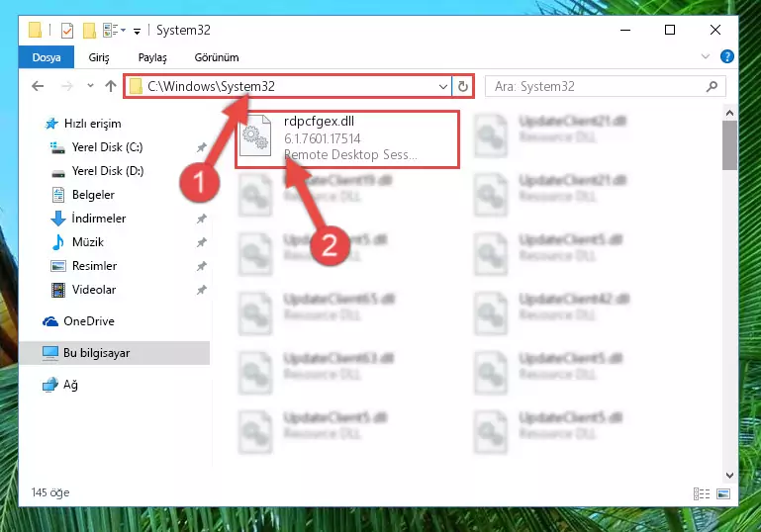Viewport: 761px width, 532px height.
Task: Select Bu bilgisayar in navigation pane
Action: click(114, 353)
